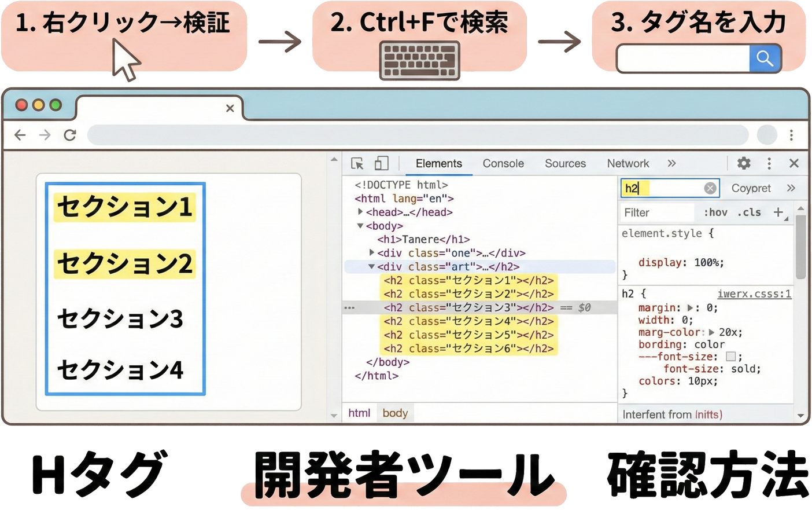The width and height of the screenshot is (812, 521).
Task: Click the blue magnifier search icon
Action: pos(765,58)
